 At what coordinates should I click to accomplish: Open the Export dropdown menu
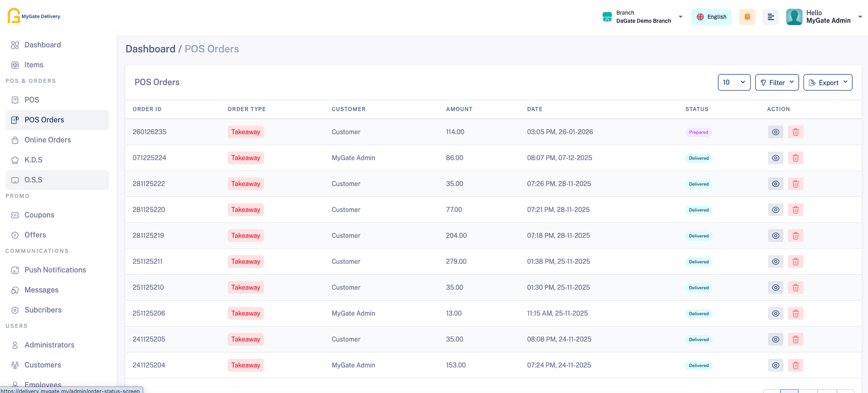click(x=827, y=83)
